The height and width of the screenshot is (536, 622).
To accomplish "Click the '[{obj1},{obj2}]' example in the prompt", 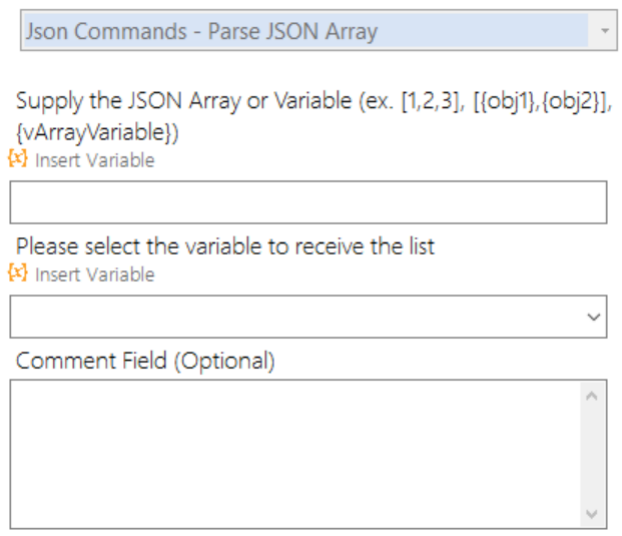I will 535,103.
